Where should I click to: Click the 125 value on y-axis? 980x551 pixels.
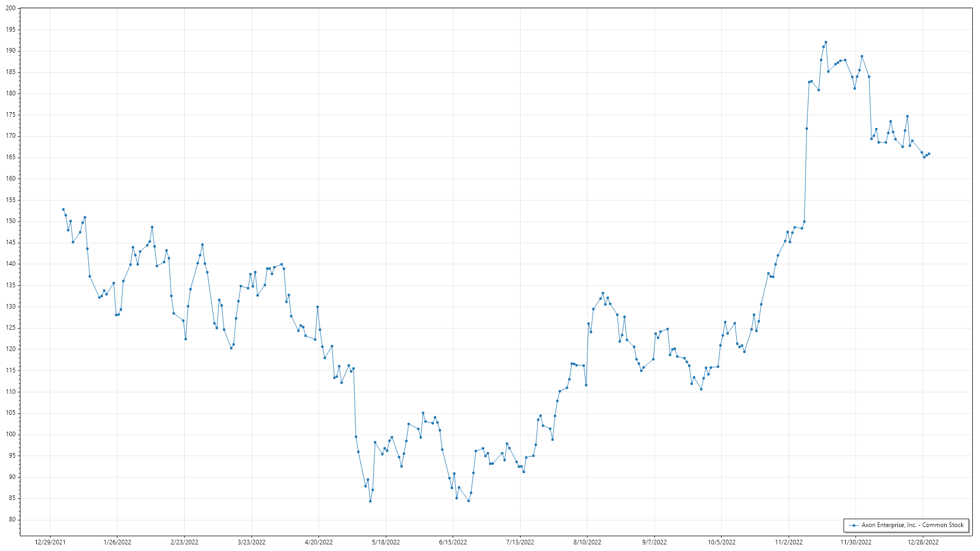tap(11, 328)
